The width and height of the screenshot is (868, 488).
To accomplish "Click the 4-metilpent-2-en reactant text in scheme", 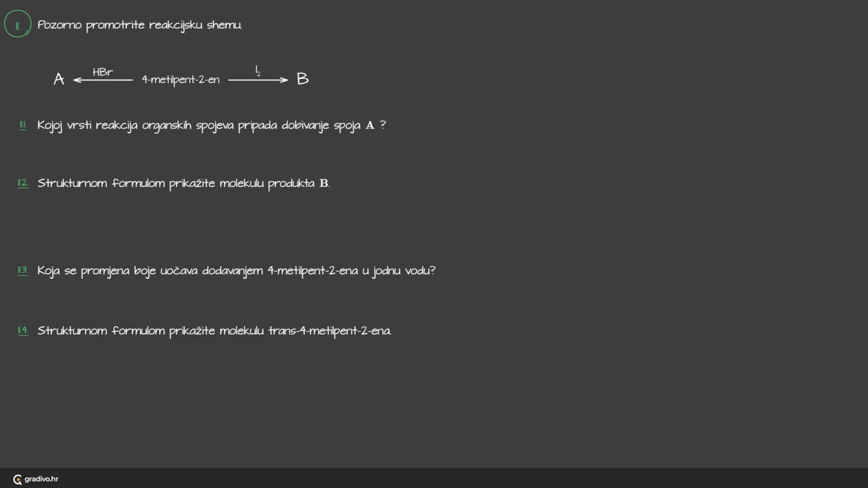I will click(x=181, y=80).
